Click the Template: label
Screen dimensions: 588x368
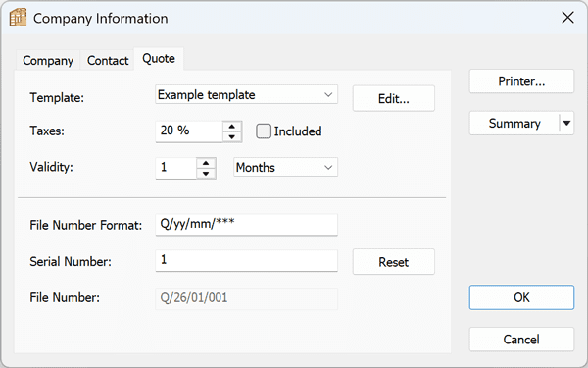click(57, 97)
